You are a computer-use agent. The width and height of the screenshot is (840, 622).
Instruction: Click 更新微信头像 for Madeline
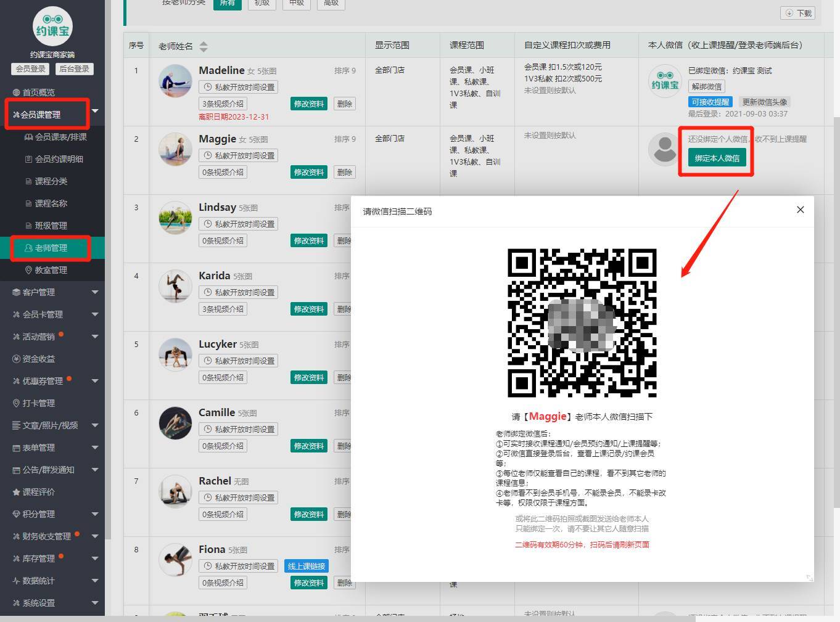tap(765, 102)
